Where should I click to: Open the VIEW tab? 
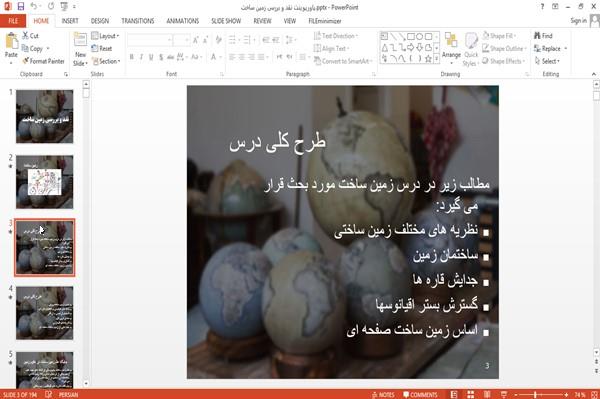click(290, 21)
